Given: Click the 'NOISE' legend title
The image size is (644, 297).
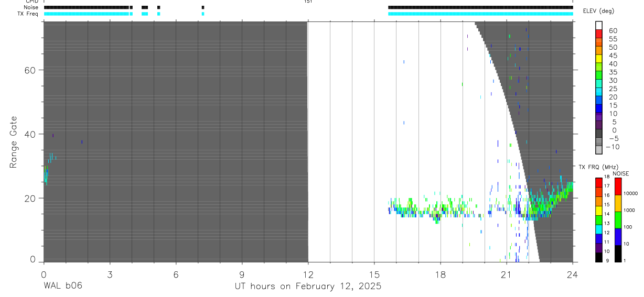Looking at the screenshot, I should [621, 173].
